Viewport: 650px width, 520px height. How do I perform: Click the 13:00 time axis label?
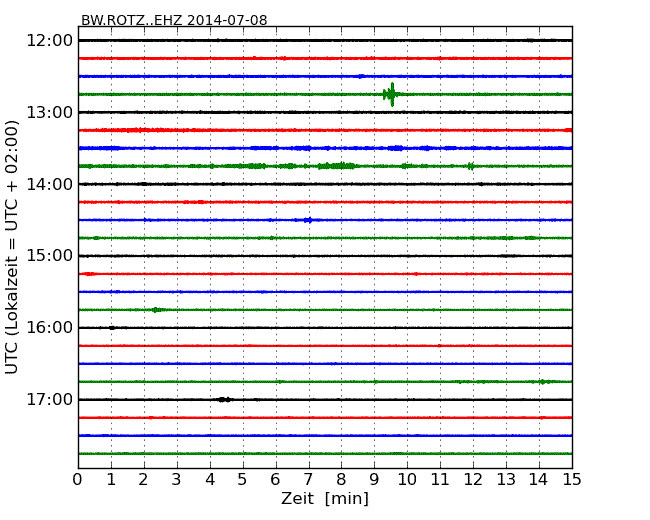coord(50,112)
